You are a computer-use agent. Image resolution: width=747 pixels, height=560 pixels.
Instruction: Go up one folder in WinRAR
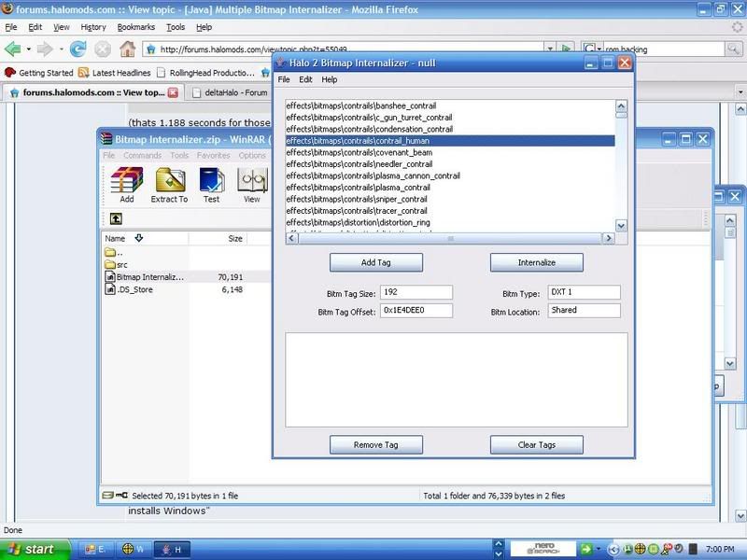116,218
